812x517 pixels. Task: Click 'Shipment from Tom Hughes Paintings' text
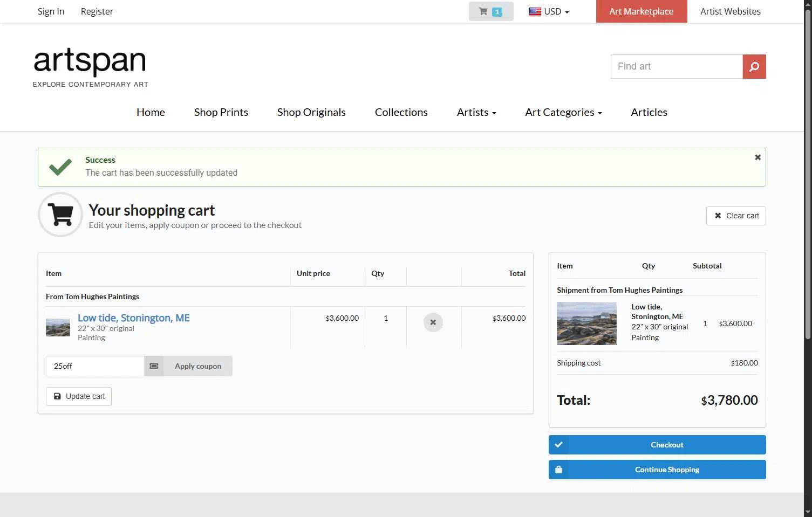point(619,290)
